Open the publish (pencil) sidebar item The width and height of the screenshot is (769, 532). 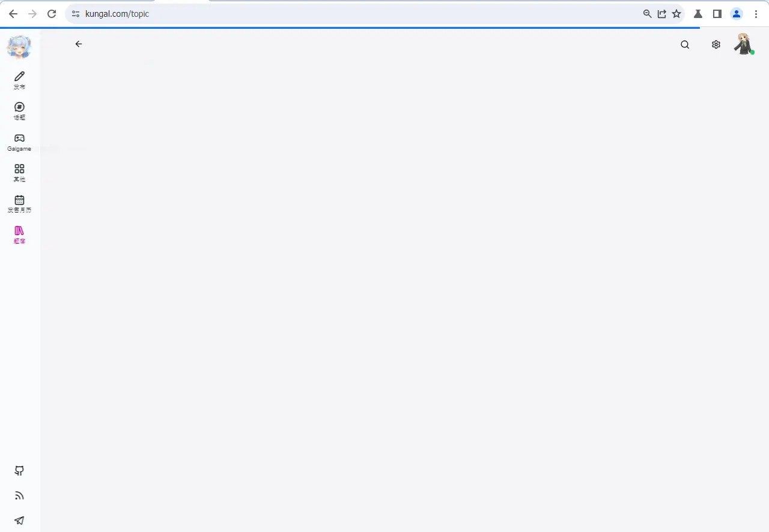click(19, 80)
